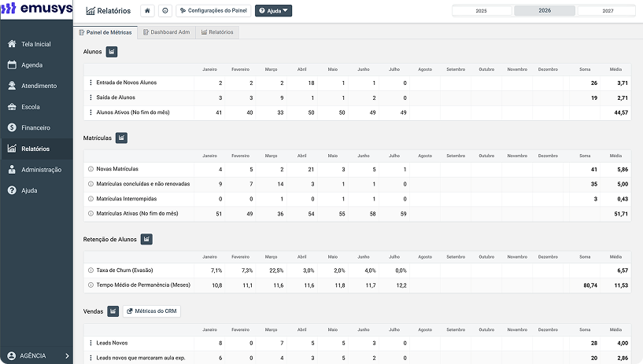Click Tempo Médio de Permanência (Meses) label
This screenshot has height=364, width=643.
click(143, 285)
